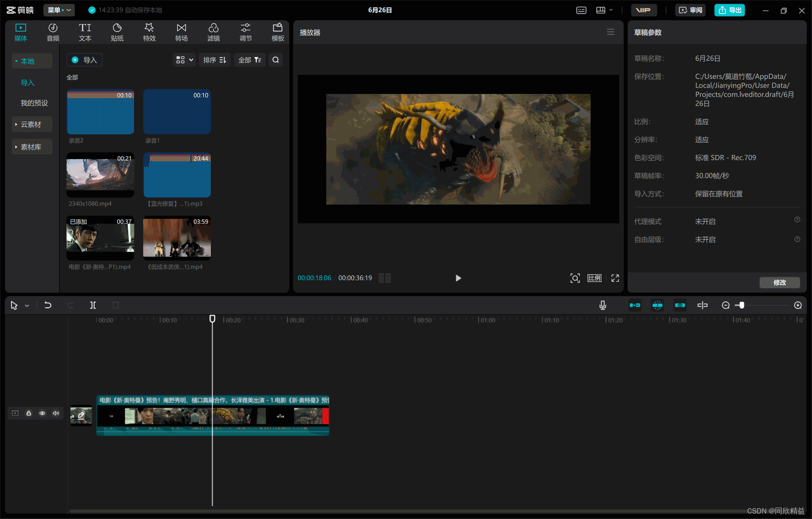Click the delete clip icon

tap(115, 305)
